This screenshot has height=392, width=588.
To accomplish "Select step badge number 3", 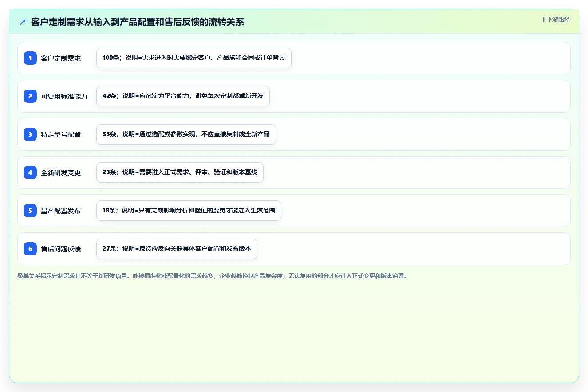I will (x=30, y=134).
